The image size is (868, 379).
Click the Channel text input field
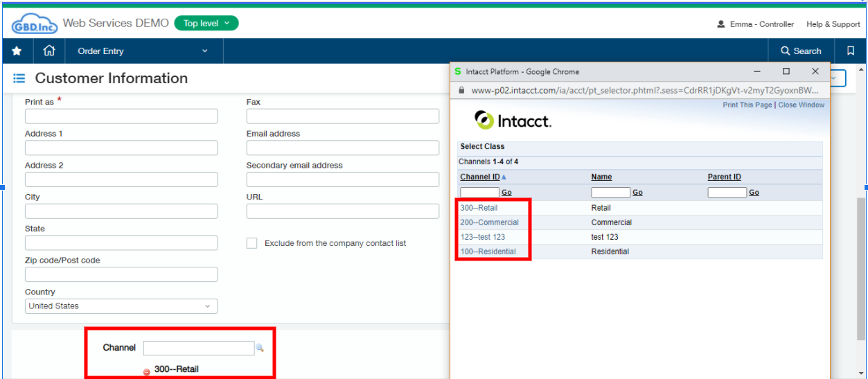pos(199,349)
